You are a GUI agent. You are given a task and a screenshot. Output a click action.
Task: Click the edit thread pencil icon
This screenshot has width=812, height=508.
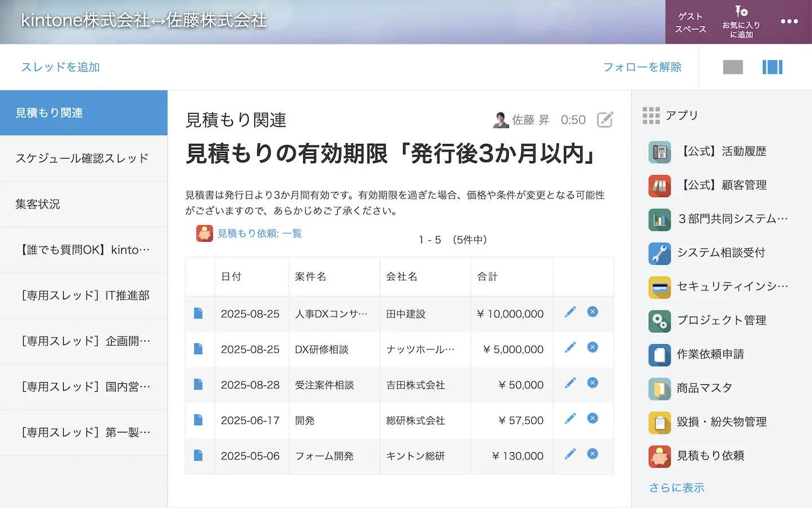(604, 120)
